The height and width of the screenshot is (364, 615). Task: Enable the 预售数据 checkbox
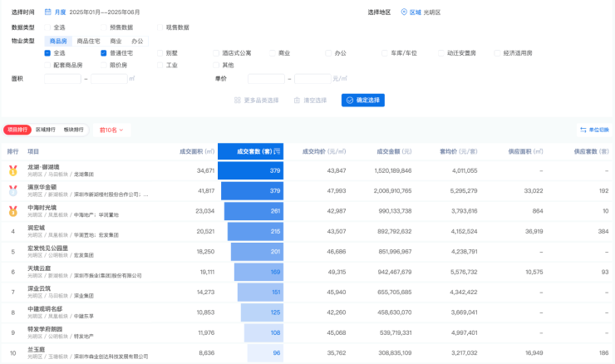[x=104, y=27]
